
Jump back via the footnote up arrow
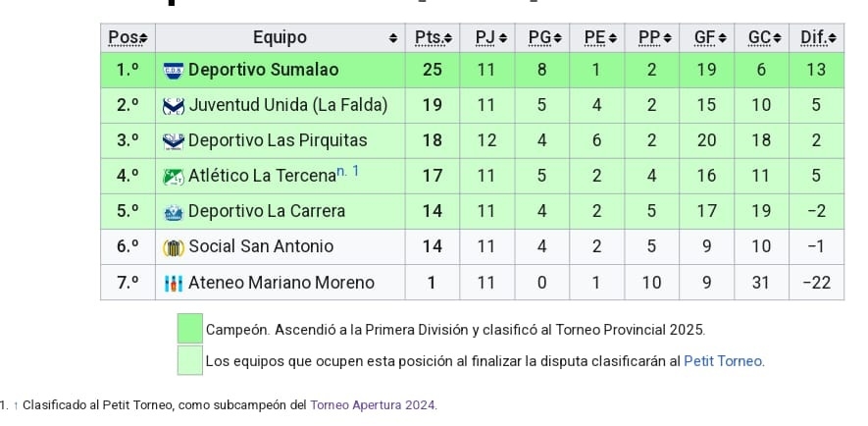16,404
